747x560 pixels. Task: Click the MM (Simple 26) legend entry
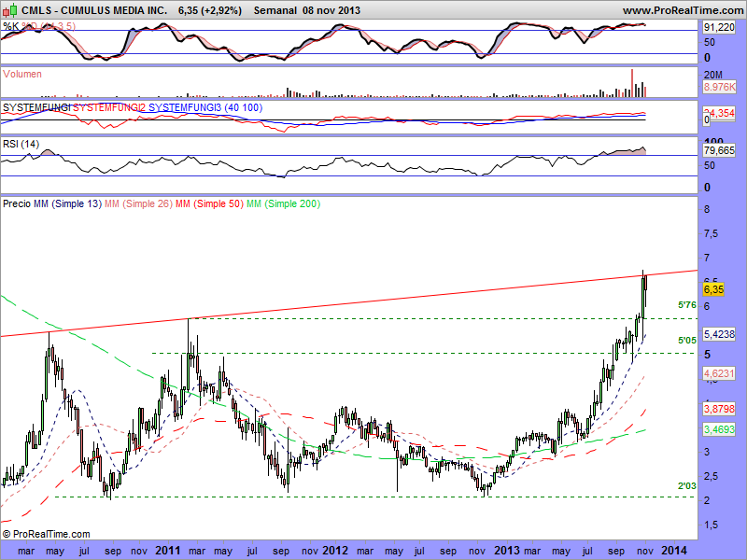138,203
